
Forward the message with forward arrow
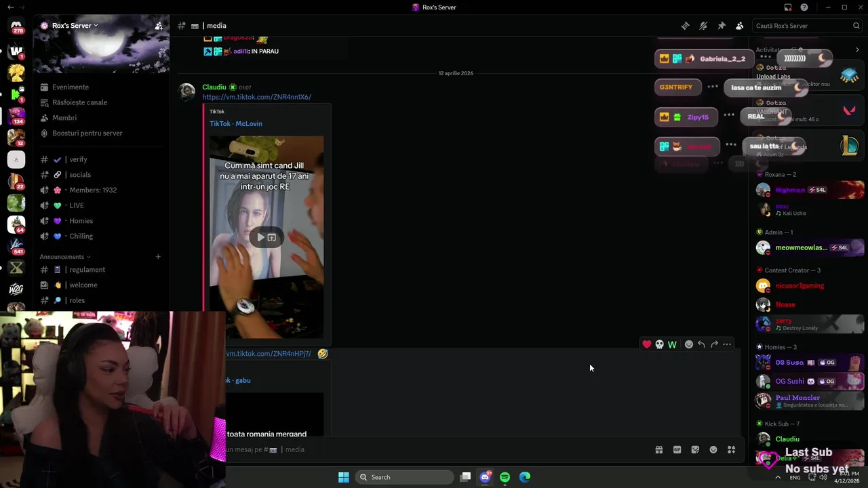tap(714, 344)
